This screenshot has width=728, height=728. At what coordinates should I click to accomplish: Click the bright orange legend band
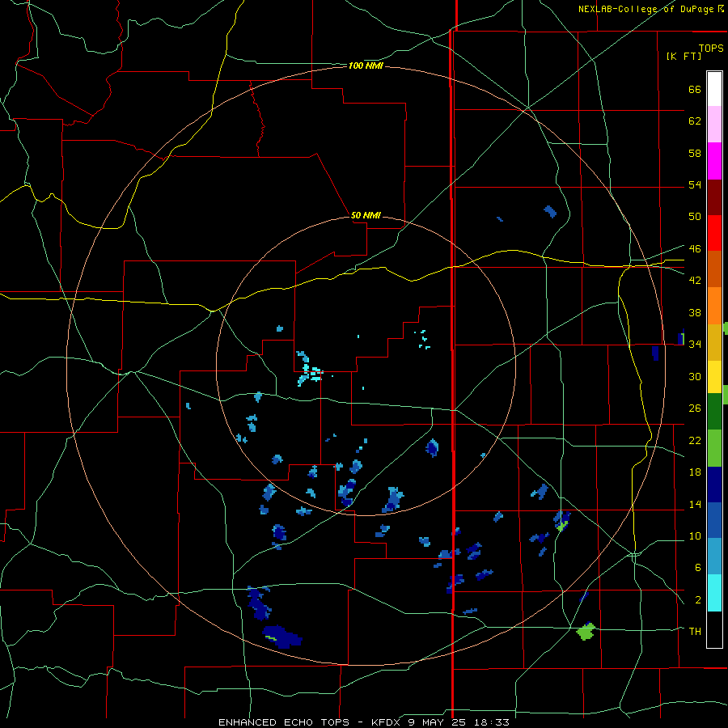pyautogui.click(x=714, y=305)
